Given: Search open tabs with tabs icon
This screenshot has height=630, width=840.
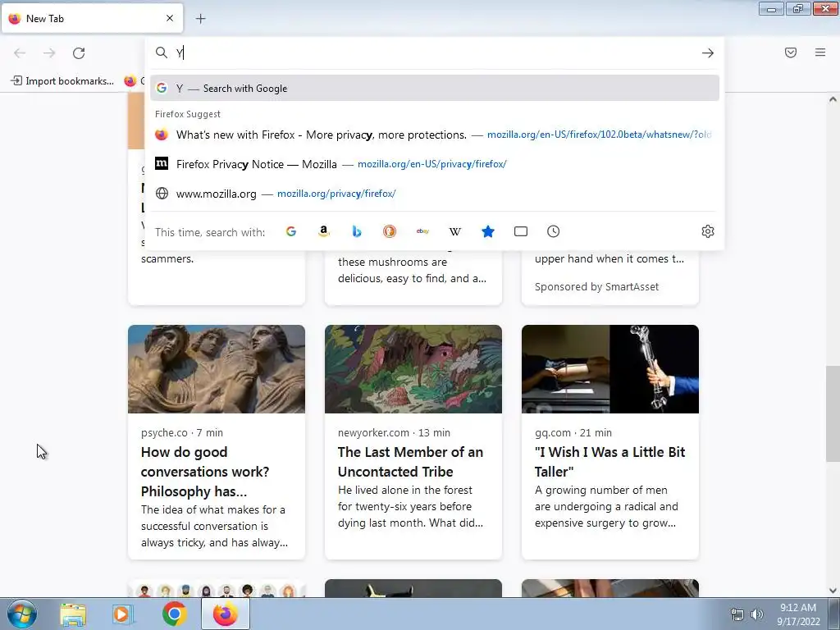Looking at the screenshot, I should click(x=521, y=231).
